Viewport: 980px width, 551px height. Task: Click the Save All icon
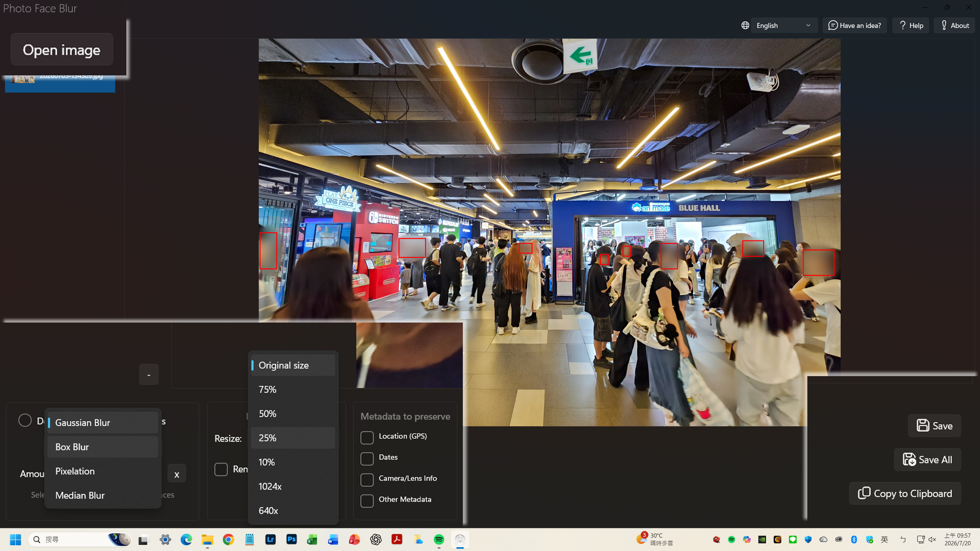909,459
